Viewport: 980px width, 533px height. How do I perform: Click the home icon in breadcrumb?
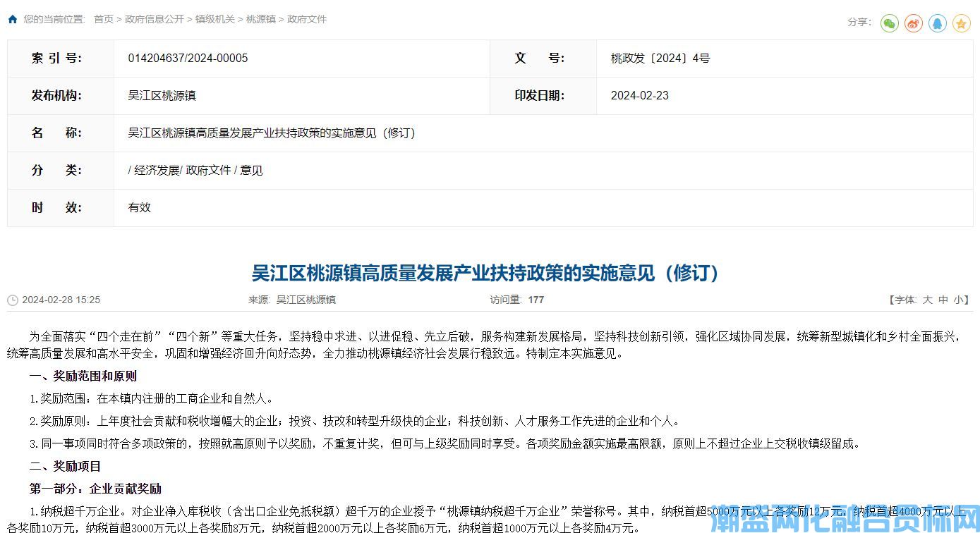tap(13, 19)
